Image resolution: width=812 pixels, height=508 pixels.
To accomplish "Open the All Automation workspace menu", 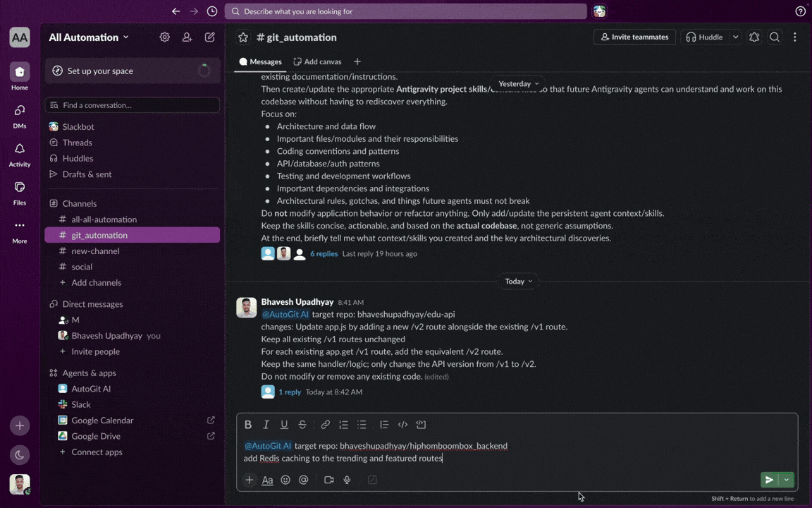I will (x=89, y=37).
